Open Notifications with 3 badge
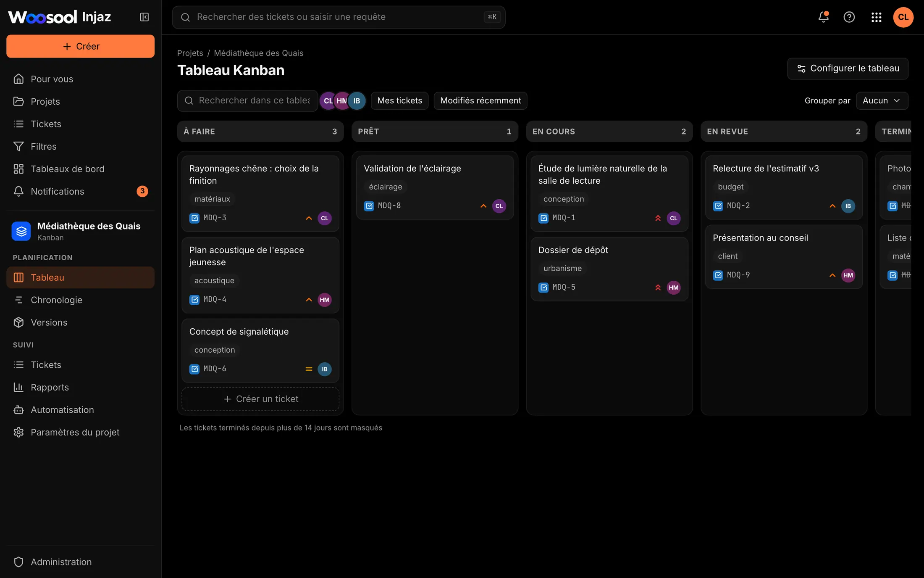The height and width of the screenshot is (578, 924). click(80, 191)
